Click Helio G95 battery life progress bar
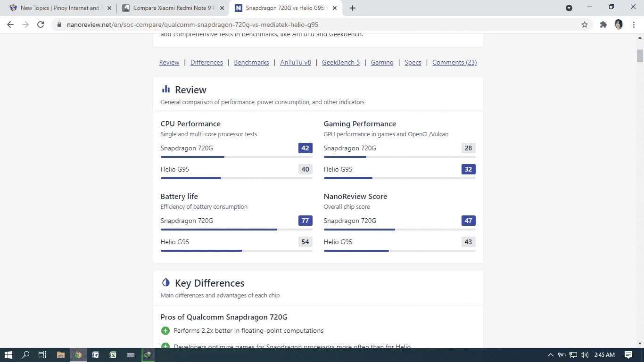Viewport: 644px width, 362px height. 237,251
